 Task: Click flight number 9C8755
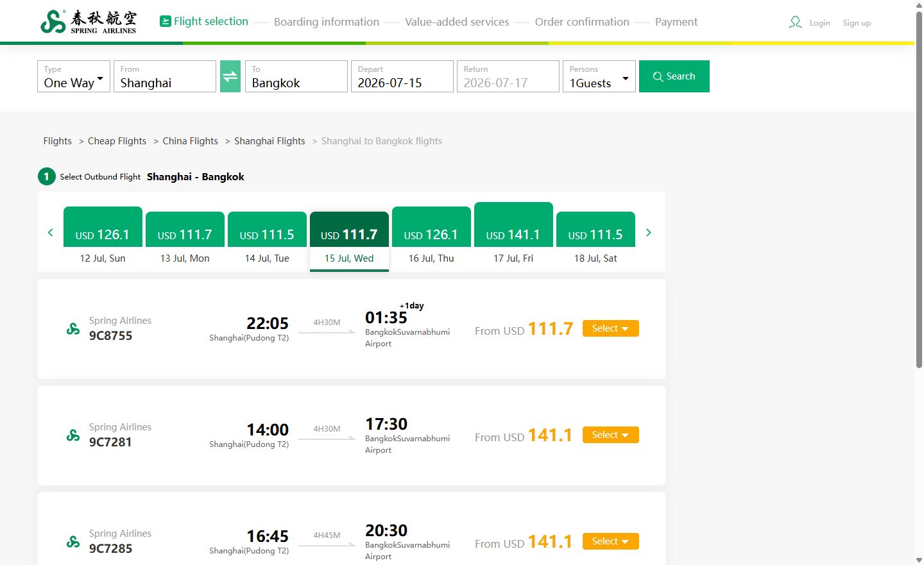tap(110, 335)
